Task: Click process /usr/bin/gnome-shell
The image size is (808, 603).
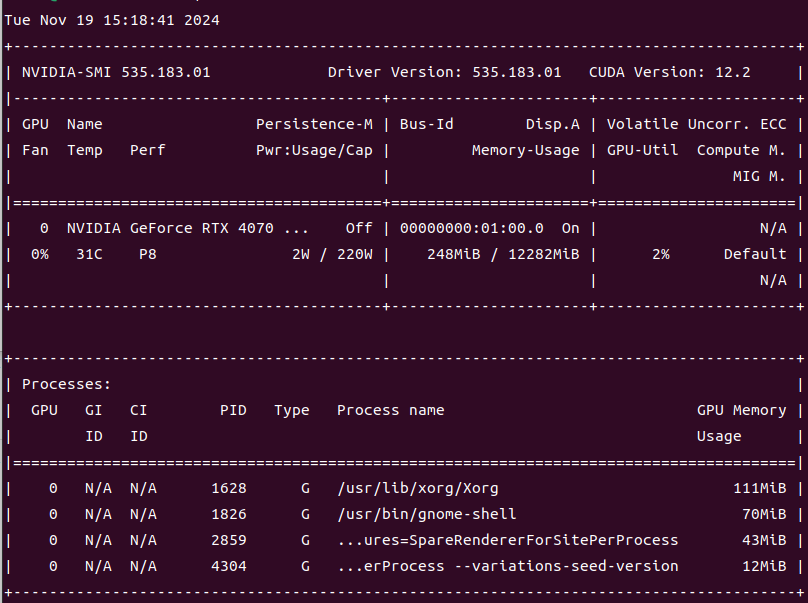Action: coord(427,514)
